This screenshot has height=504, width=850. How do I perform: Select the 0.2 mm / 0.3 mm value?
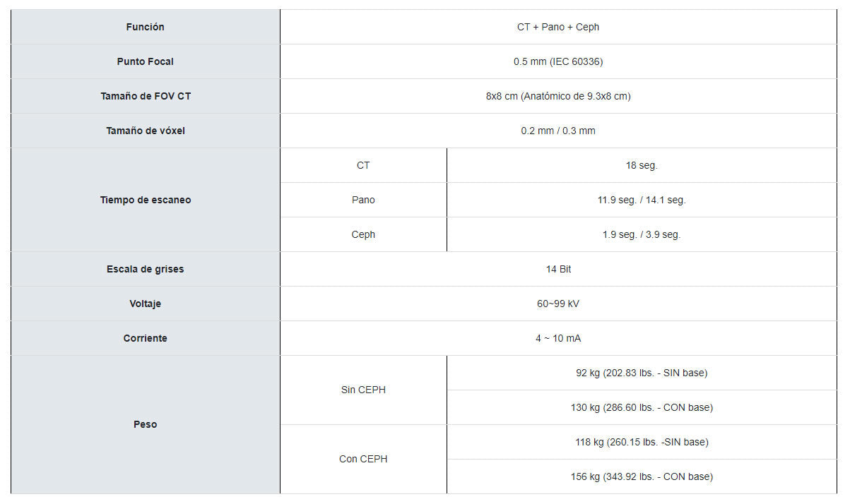[x=558, y=131]
